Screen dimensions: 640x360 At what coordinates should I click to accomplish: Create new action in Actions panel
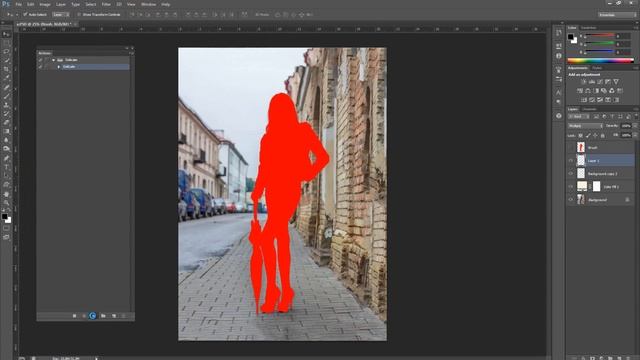pos(114,316)
